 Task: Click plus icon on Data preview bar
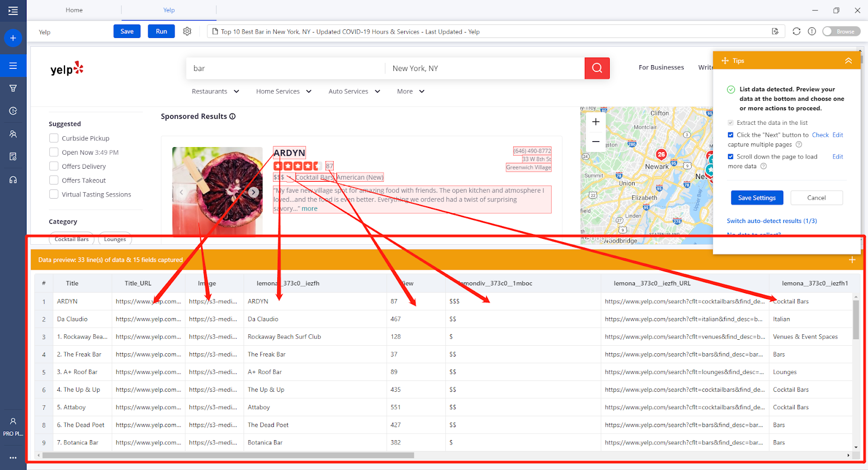click(x=852, y=260)
